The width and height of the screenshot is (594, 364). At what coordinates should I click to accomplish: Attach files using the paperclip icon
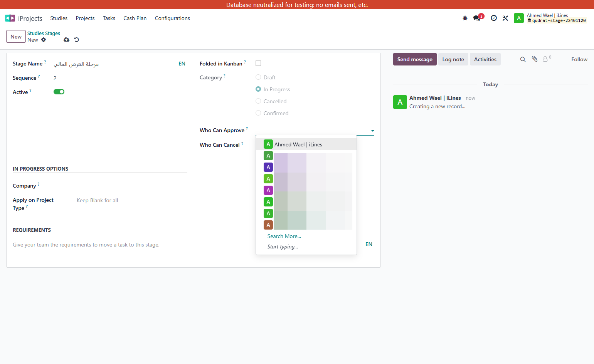tap(535, 59)
